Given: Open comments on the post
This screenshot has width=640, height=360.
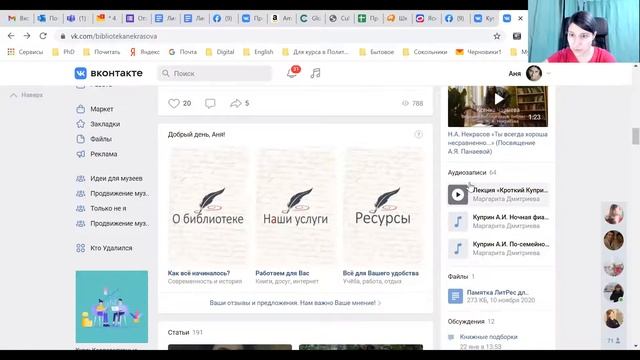Looking at the screenshot, I should coord(210,103).
